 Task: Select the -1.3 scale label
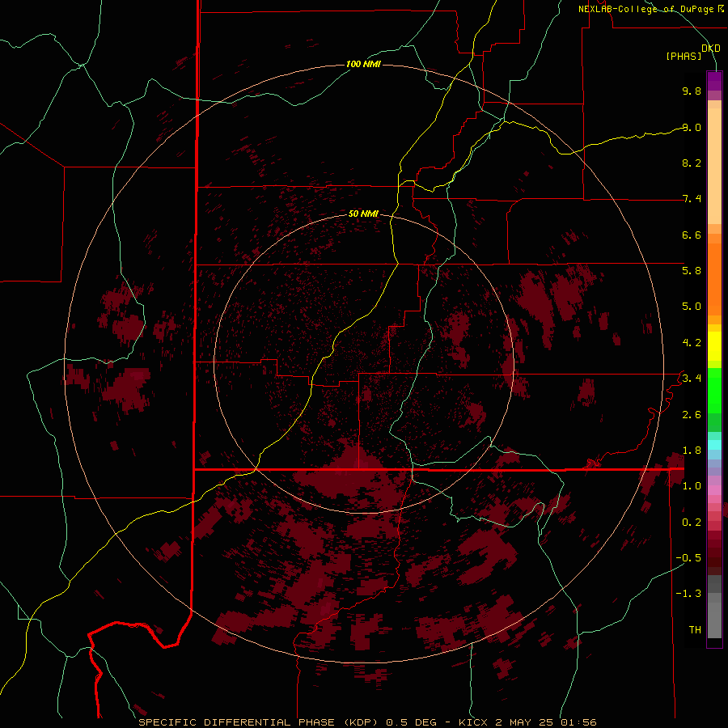[x=688, y=594]
